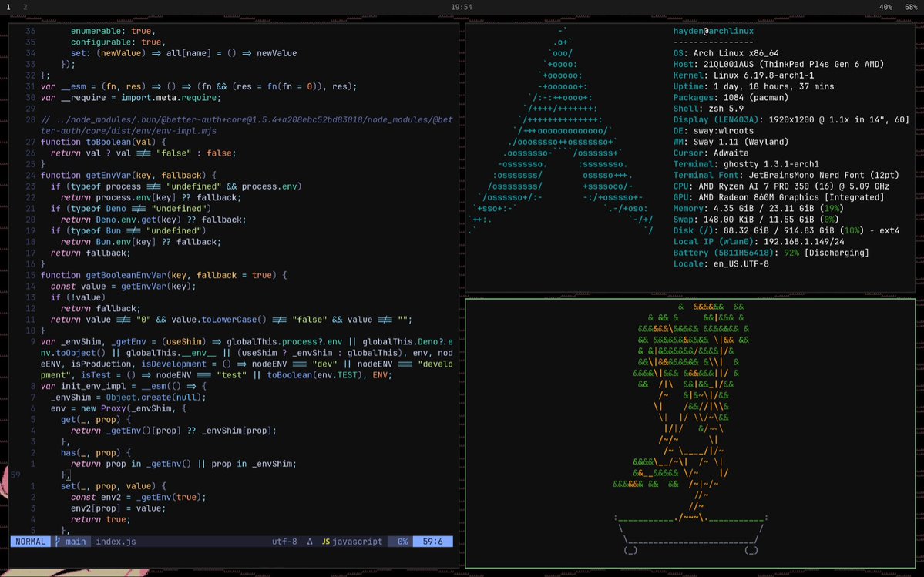Viewport: 924px width, 577px height.
Task: Click the env = new Proxy(_envShim line
Action: [x=119, y=408]
